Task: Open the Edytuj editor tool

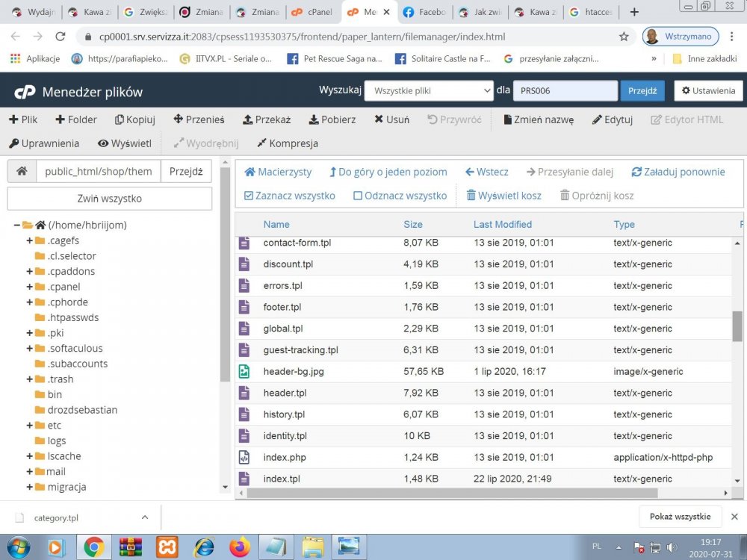Action: tap(613, 119)
